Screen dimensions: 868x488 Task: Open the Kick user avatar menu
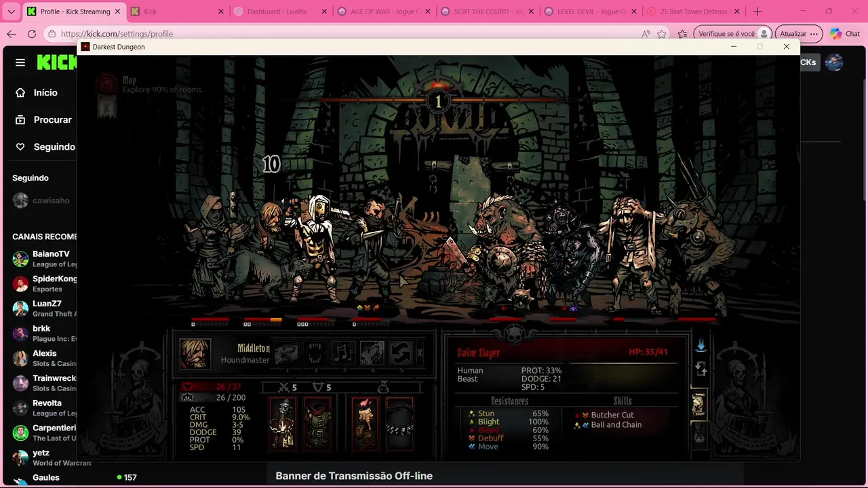coord(834,62)
